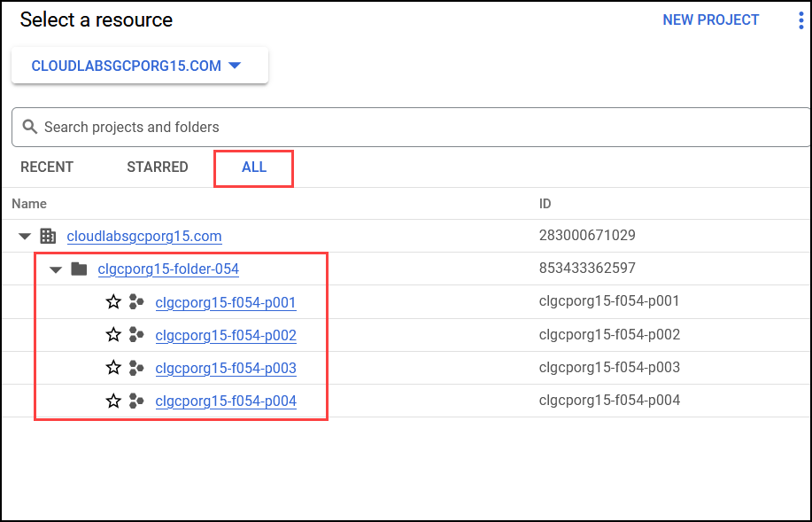
Task: Click the magnifier search icon
Action: click(x=30, y=127)
